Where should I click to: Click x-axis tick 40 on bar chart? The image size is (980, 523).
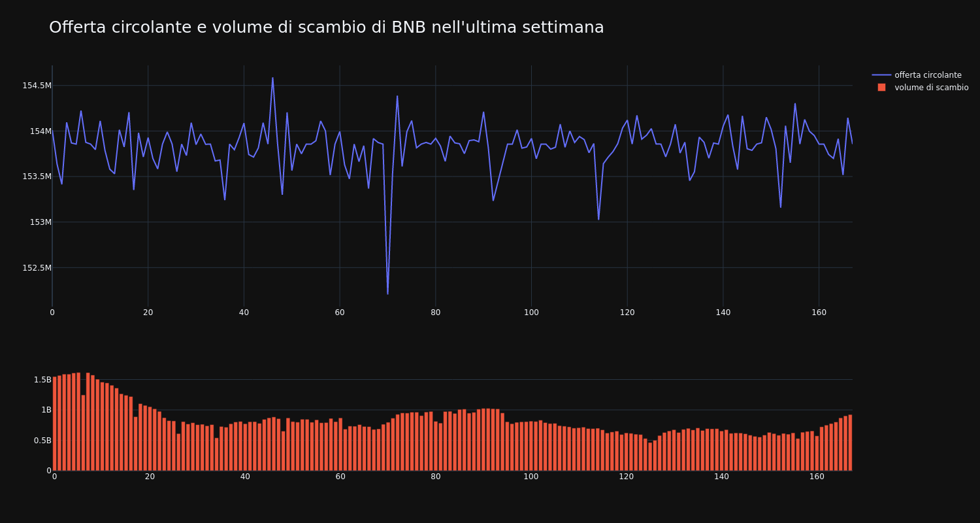(x=245, y=477)
